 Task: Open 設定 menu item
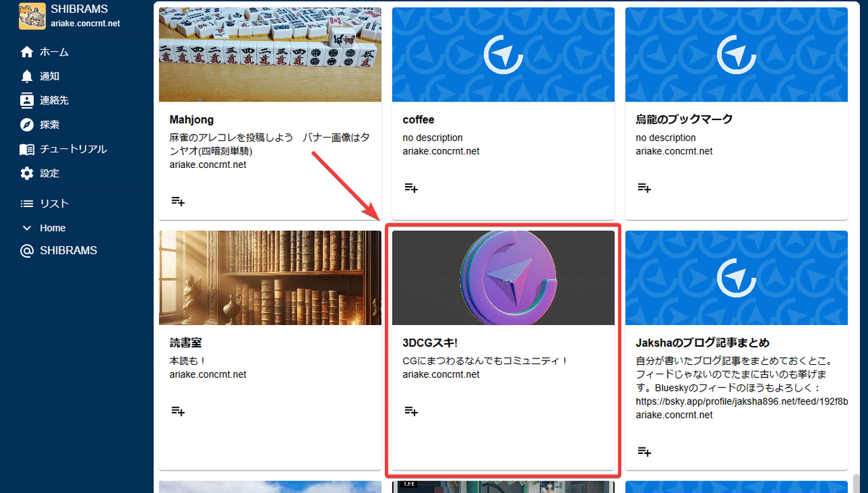[49, 174]
